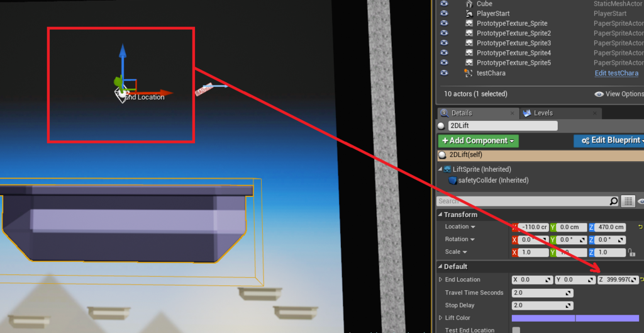644x333 pixels.
Task: Toggle visibility of the Cube actor
Action: pos(444,3)
